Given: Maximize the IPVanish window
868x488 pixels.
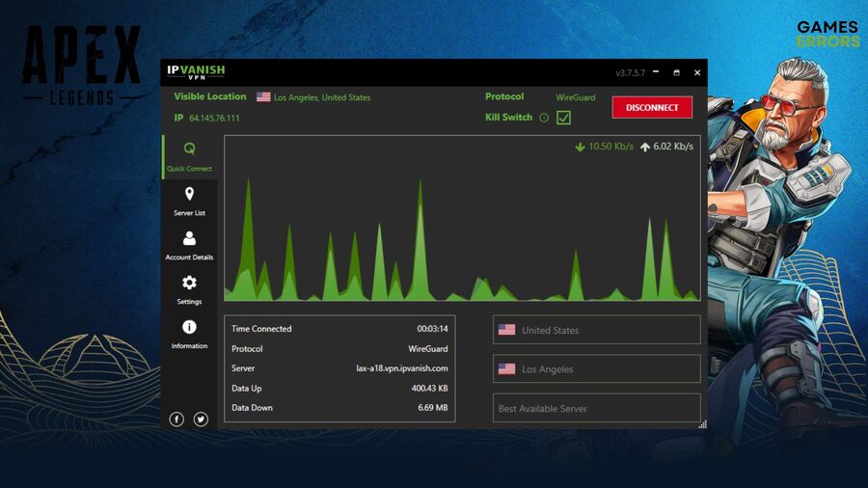Looking at the screenshot, I should tap(676, 72).
